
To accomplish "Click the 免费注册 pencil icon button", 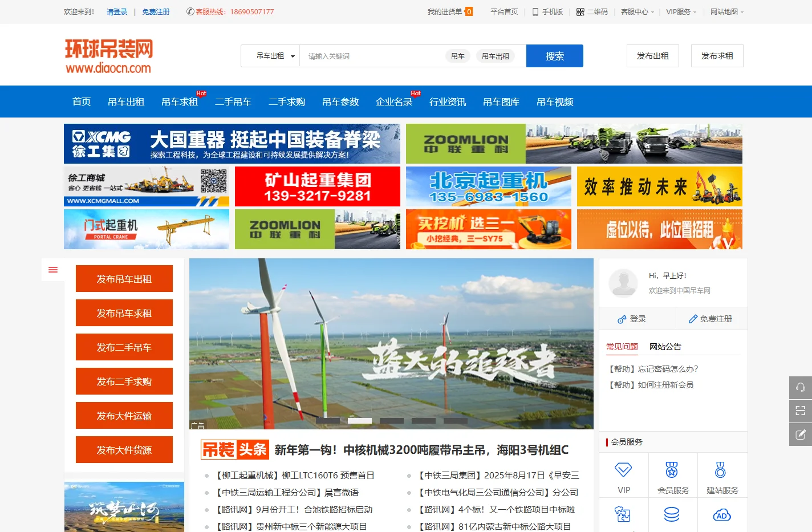I will (710, 319).
